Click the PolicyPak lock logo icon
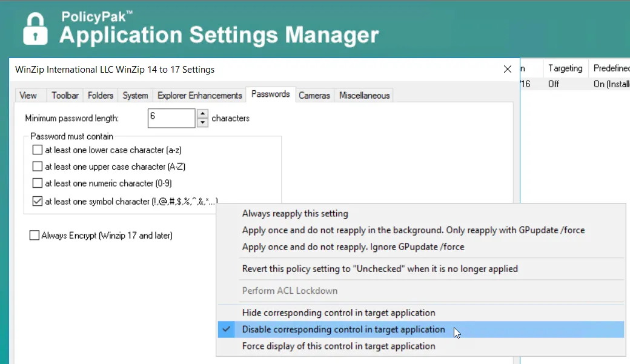 [35, 28]
